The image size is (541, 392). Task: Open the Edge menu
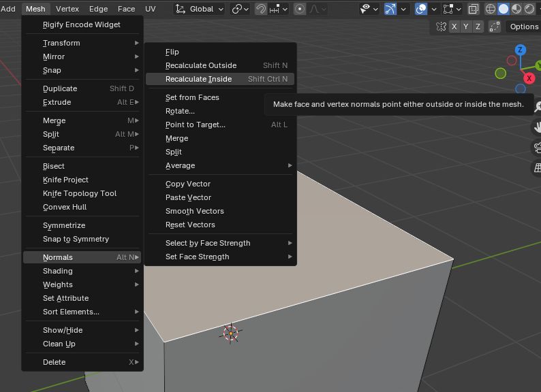click(x=98, y=9)
